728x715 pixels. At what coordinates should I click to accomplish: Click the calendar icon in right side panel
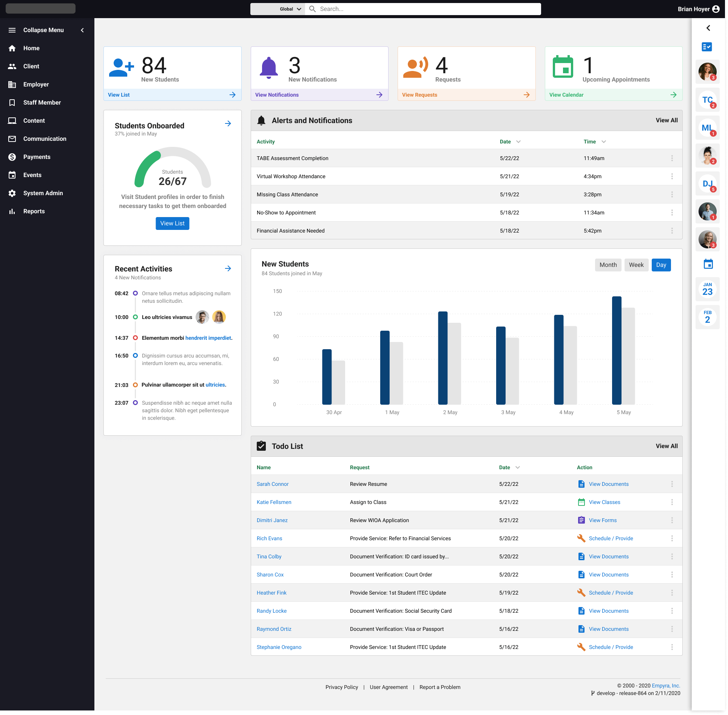pos(708,264)
